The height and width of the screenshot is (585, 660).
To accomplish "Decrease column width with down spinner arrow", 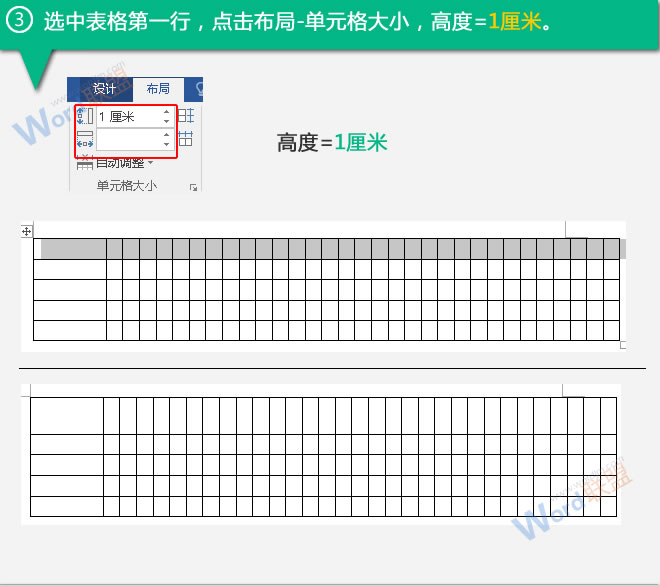I will [x=167, y=144].
